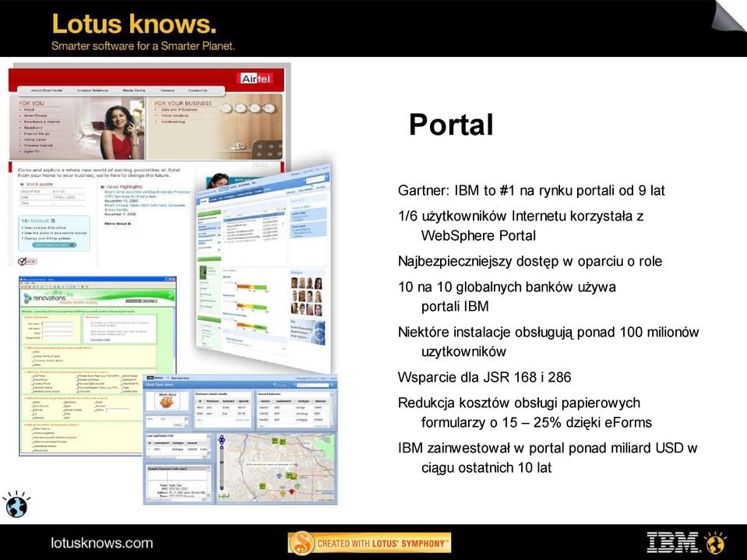This screenshot has height=560, width=747.
Task: Click the 'Najbezpieczniejszy dostęp' bullet line
Action: tap(530, 262)
